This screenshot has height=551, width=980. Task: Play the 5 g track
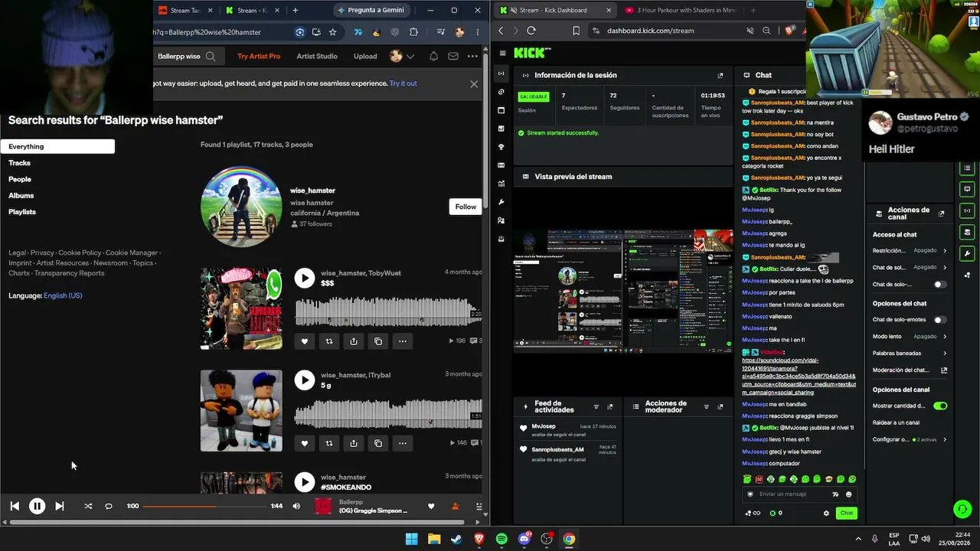[305, 380]
